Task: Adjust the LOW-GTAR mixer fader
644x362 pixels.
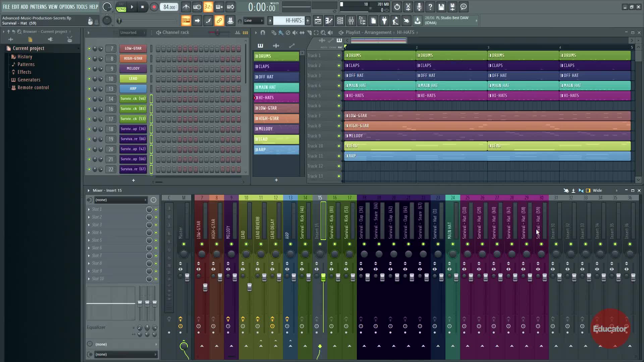Action: pyautogui.click(x=205, y=287)
